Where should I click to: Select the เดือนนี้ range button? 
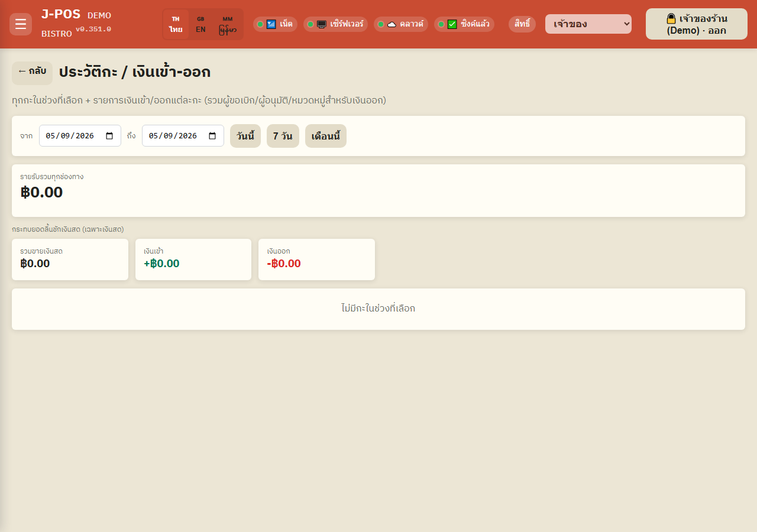[x=326, y=136]
